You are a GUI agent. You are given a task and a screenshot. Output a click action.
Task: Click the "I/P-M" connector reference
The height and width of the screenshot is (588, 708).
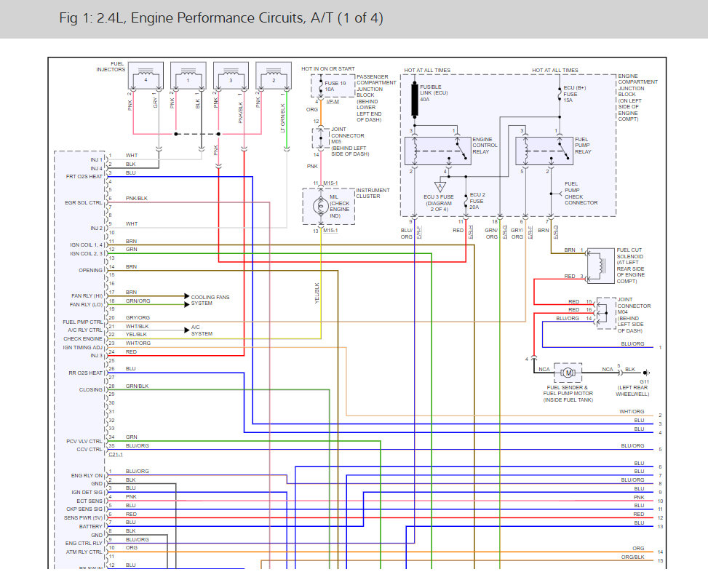coord(333,102)
